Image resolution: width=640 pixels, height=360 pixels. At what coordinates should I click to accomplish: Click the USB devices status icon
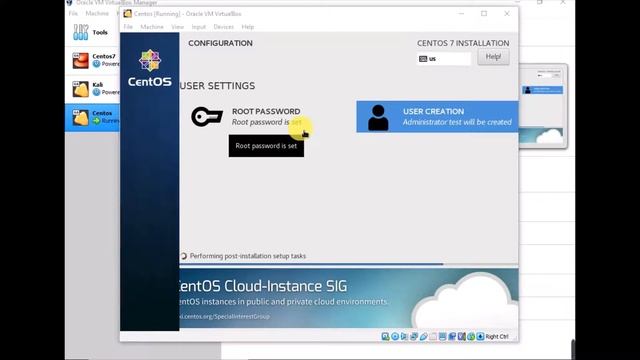tap(423, 336)
